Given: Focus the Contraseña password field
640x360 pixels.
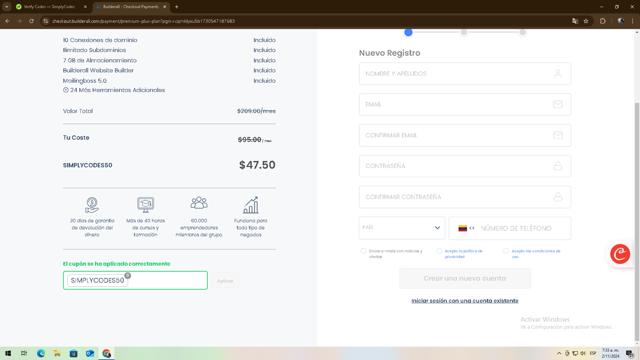Looking at the screenshot, I should pos(465,166).
